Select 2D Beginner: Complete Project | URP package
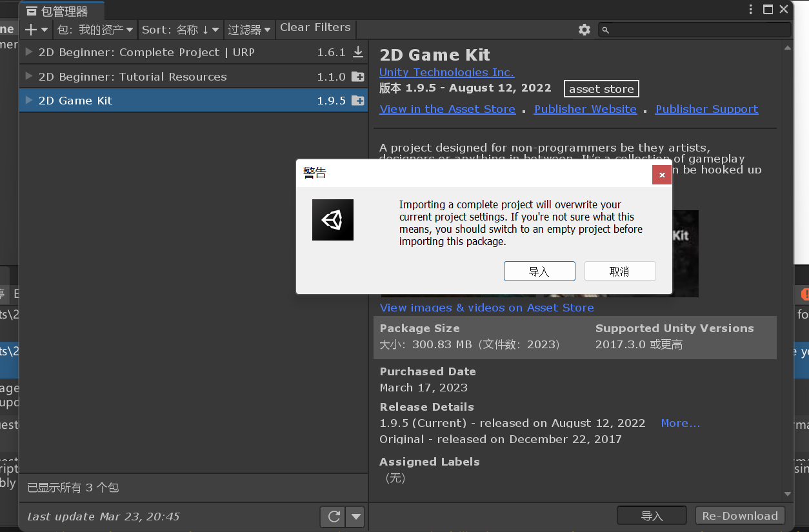 (194, 52)
